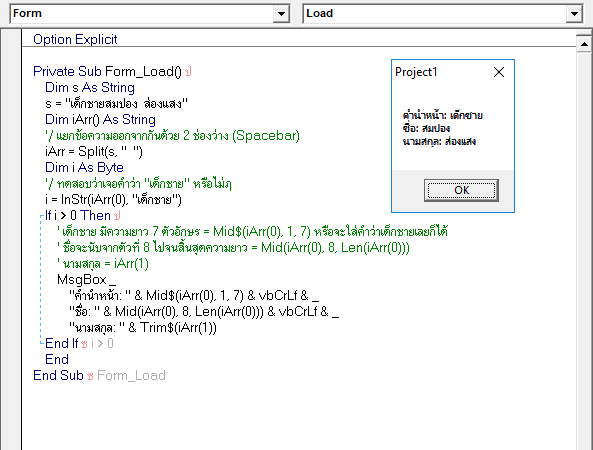Click the Mid$(iArr(0), 1, 7) & vbCrLf line

pos(194,296)
